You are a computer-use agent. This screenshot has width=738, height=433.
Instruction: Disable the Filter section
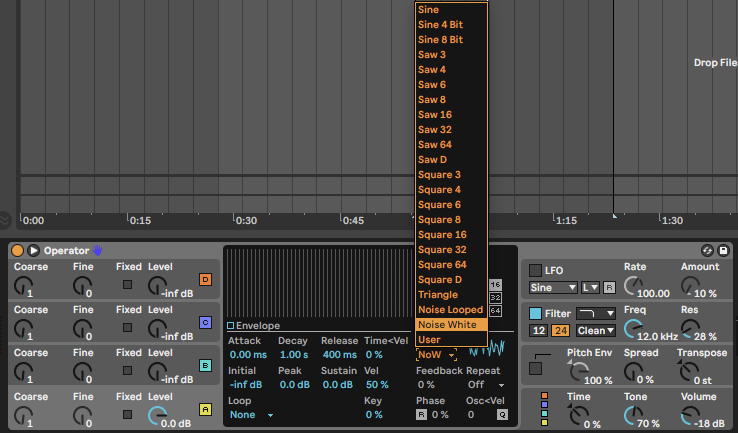[535, 313]
